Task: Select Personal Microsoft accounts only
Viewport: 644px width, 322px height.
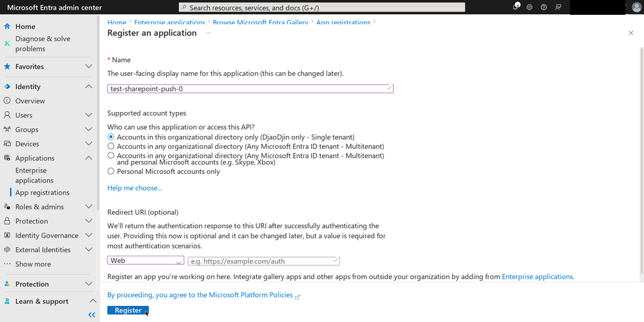Action: click(111, 171)
